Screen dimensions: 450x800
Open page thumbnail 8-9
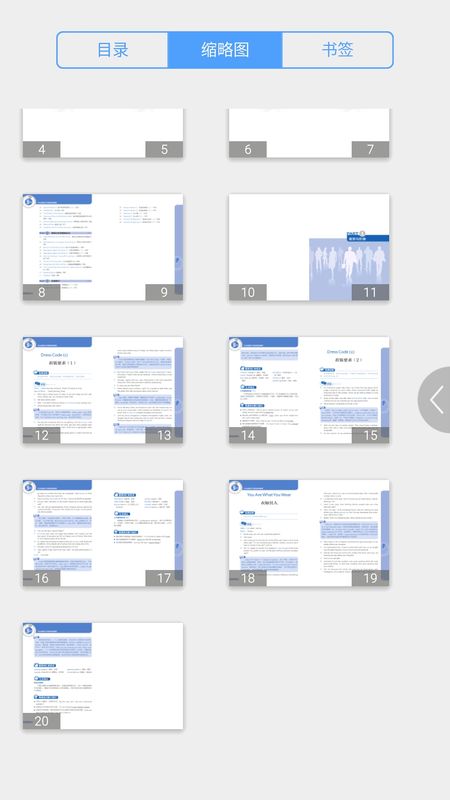click(103, 247)
